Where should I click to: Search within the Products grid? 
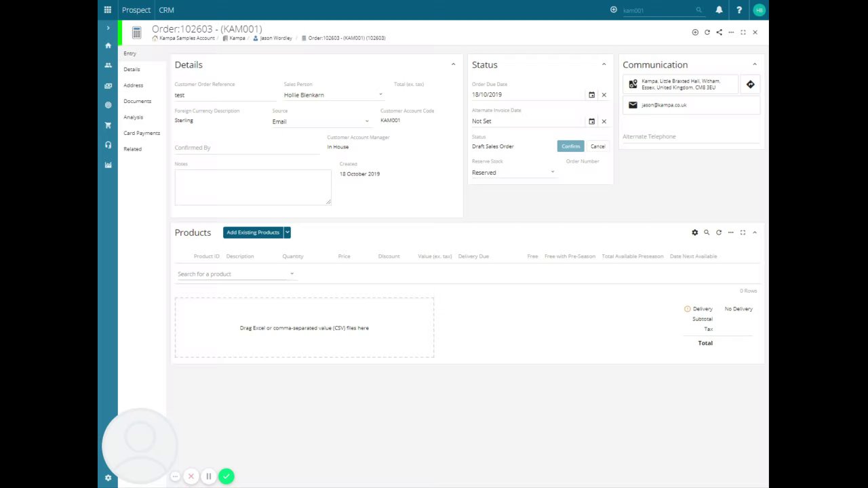[x=707, y=232]
